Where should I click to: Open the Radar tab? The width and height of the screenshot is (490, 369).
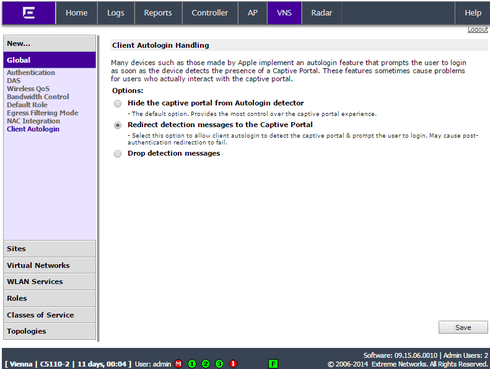[x=322, y=13]
